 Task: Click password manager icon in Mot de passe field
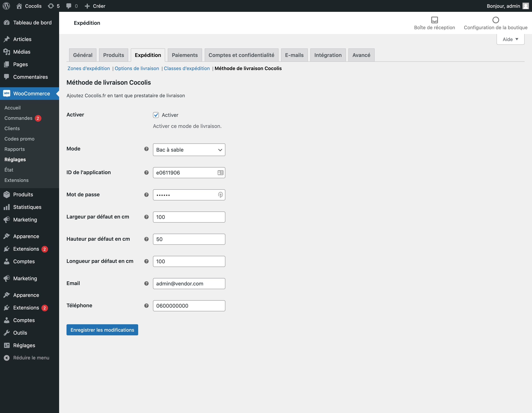click(220, 195)
